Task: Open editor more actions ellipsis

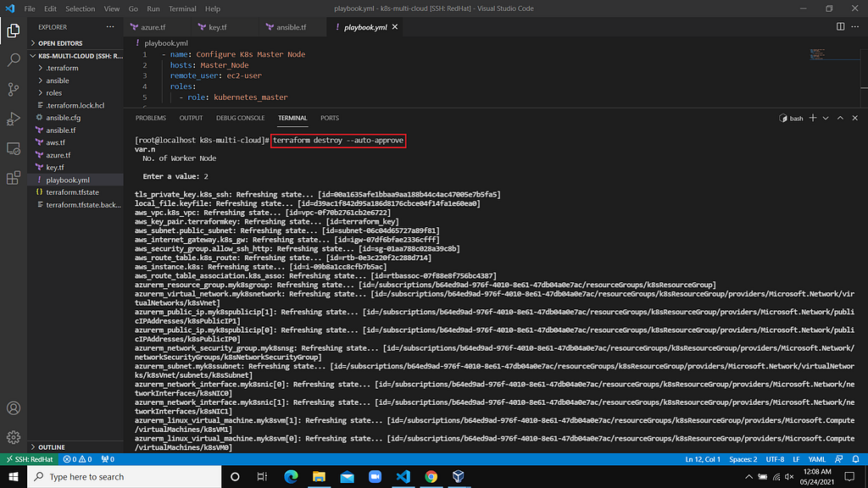Action: click(855, 26)
